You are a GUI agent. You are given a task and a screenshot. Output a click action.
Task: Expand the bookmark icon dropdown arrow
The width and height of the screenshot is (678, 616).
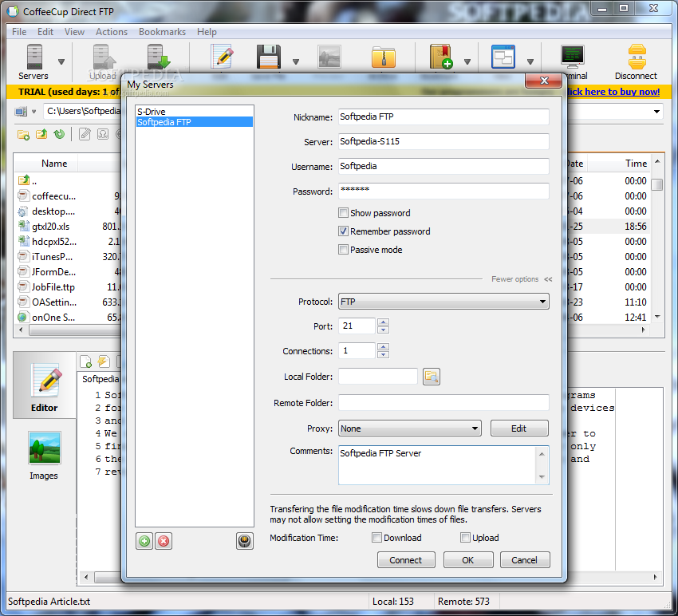click(x=467, y=62)
